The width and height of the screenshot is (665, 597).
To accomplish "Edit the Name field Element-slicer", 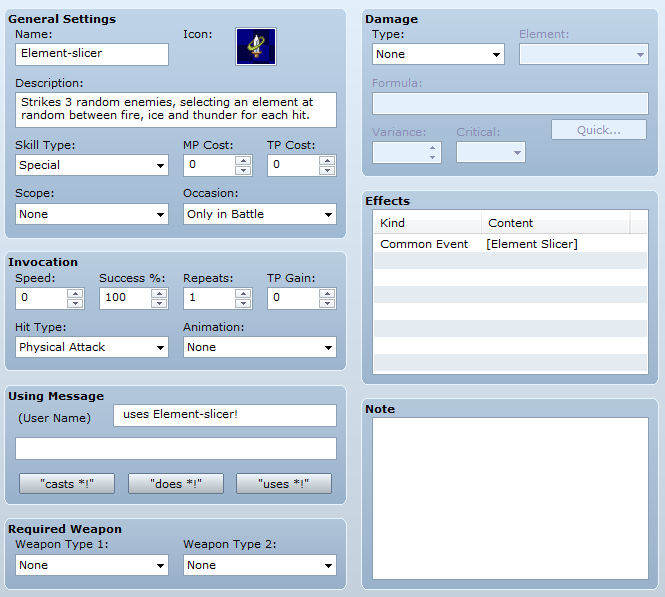I will [92, 54].
